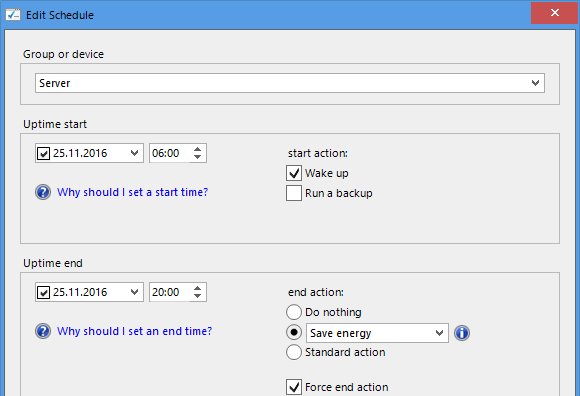The height and width of the screenshot is (396, 580).
Task: Click the help icon beside end time link
Action: click(x=43, y=331)
